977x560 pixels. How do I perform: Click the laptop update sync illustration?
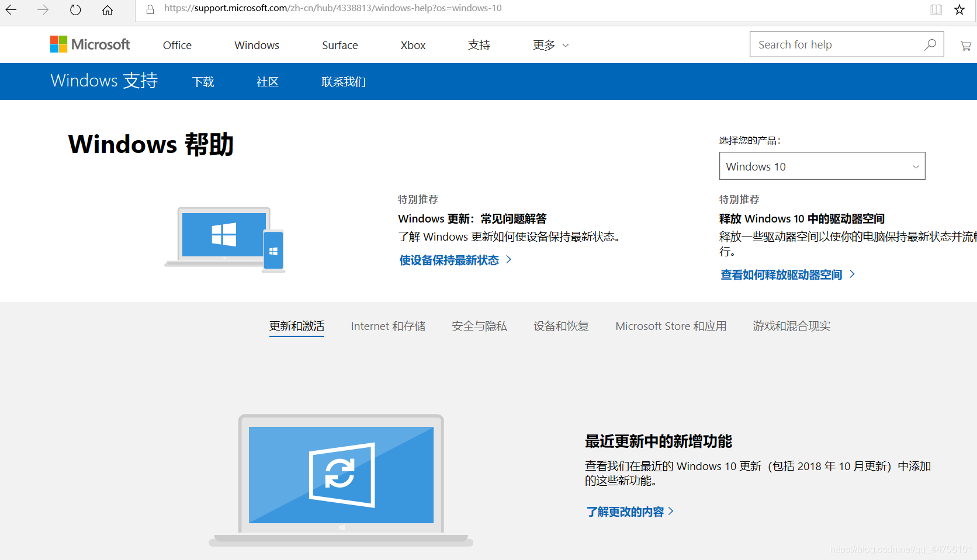341,481
